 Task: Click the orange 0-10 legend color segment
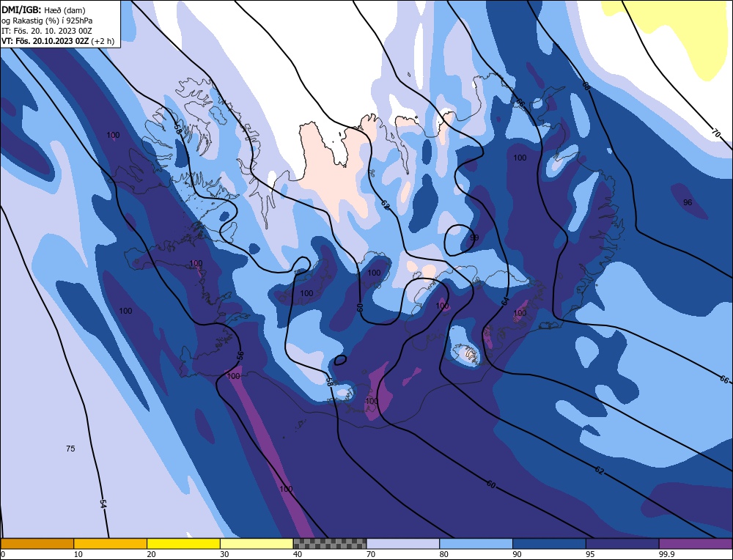[x=37, y=543]
